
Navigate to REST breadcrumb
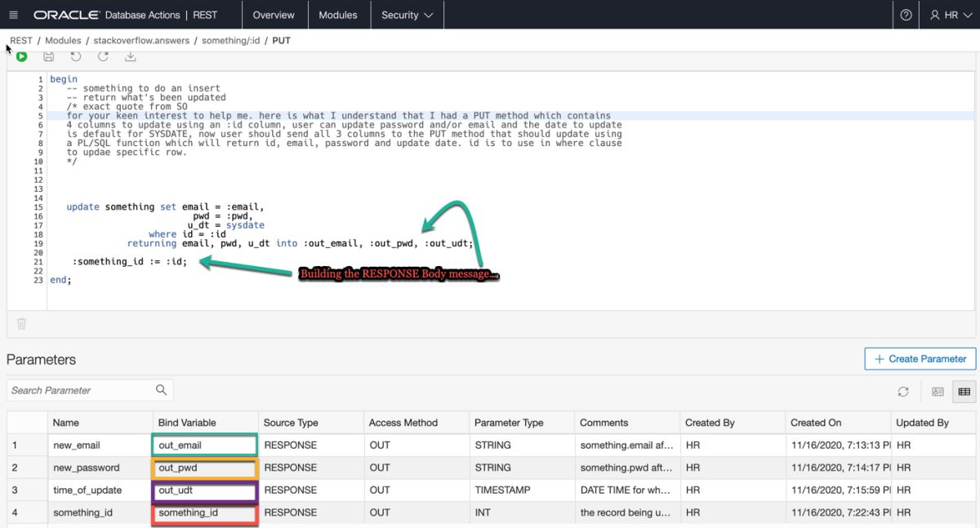pos(21,40)
